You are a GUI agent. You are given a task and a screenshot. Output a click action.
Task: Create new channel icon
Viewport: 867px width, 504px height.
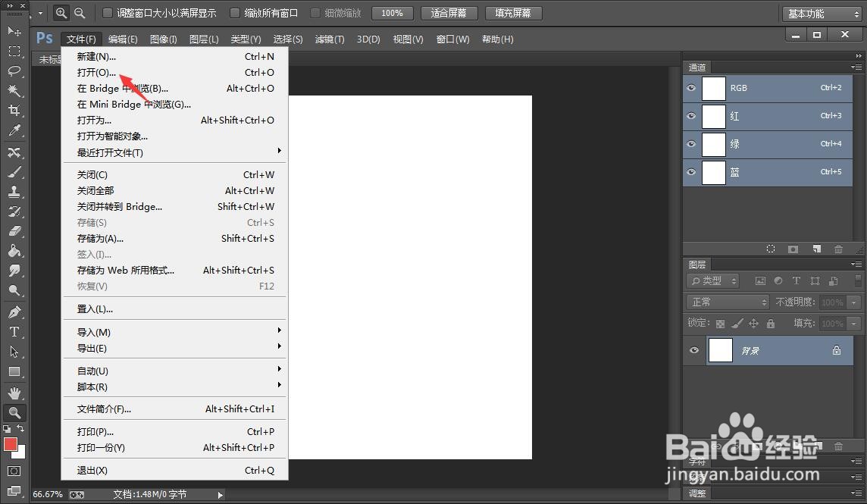(x=817, y=249)
